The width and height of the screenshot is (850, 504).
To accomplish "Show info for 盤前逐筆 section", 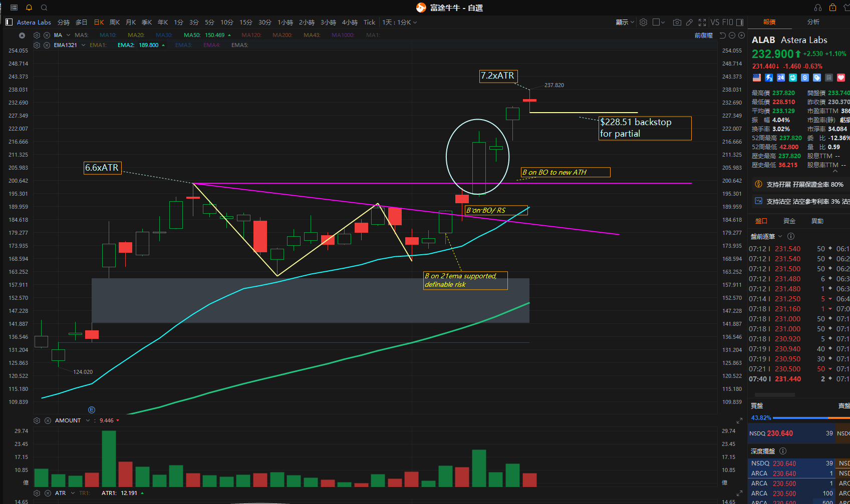I will point(791,236).
